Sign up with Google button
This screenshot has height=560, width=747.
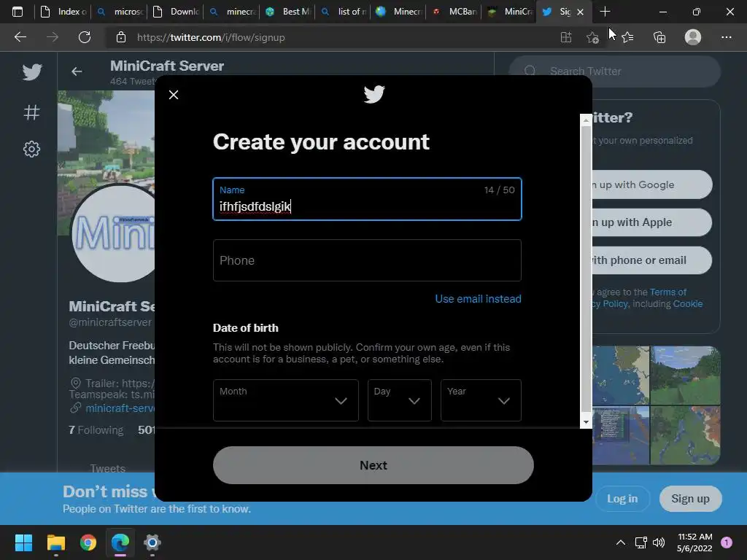point(651,184)
